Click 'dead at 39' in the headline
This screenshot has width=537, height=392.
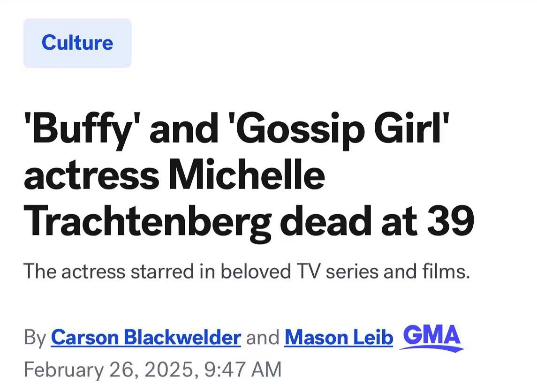377,221
